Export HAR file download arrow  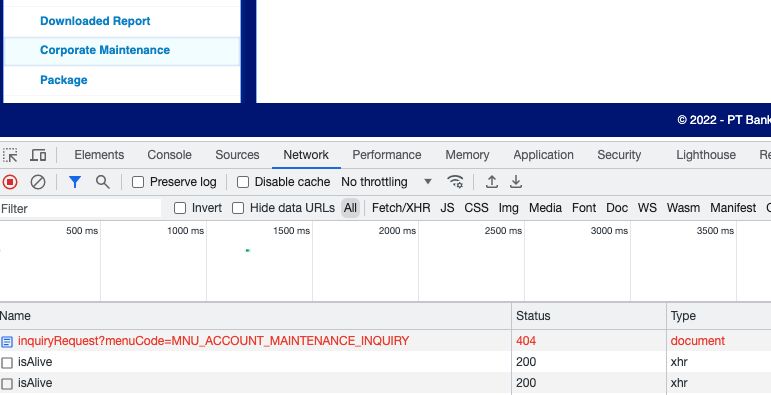tap(516, 182)
